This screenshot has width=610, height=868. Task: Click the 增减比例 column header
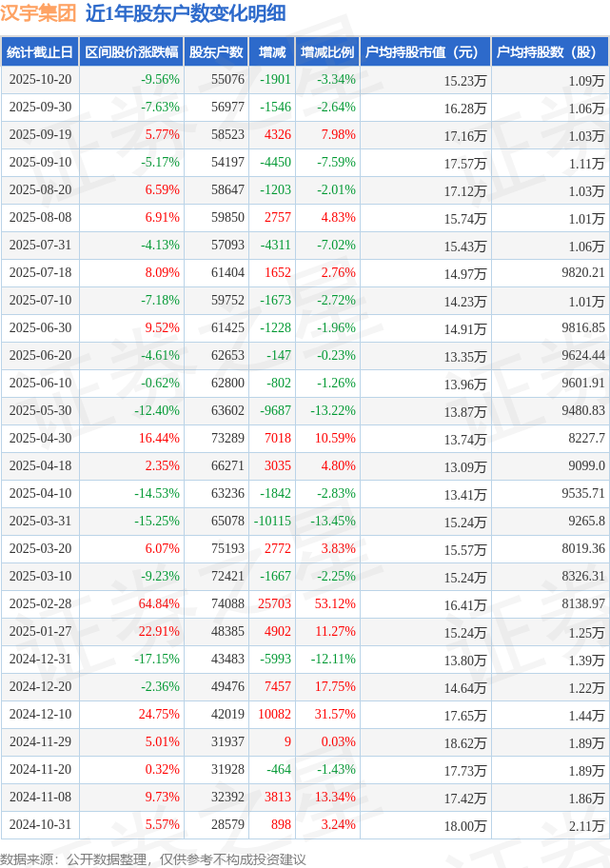326,52
